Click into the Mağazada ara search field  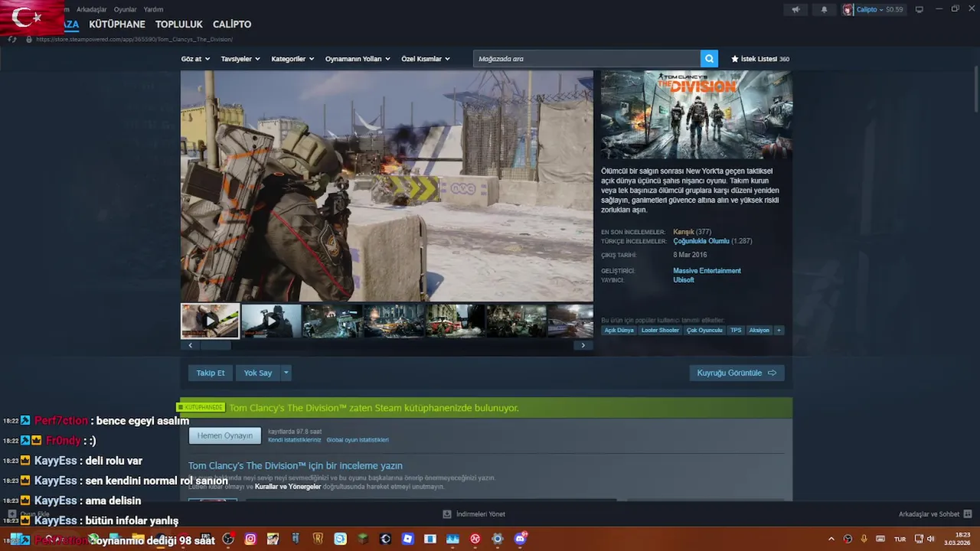[586, 59]
